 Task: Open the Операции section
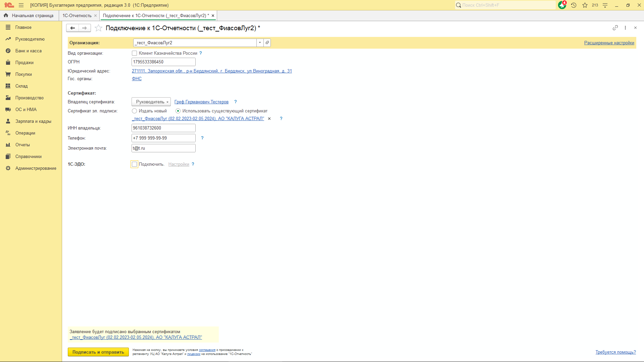point(31,133)
